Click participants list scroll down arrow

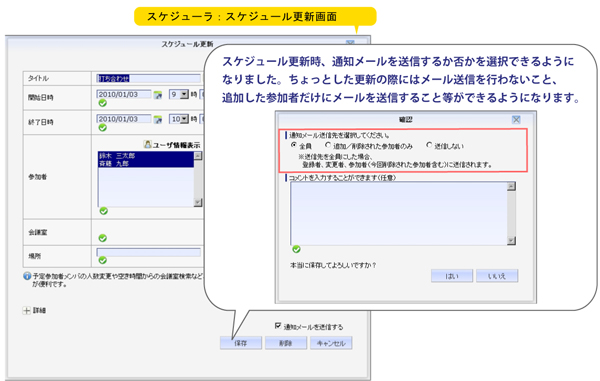point(198,203)
